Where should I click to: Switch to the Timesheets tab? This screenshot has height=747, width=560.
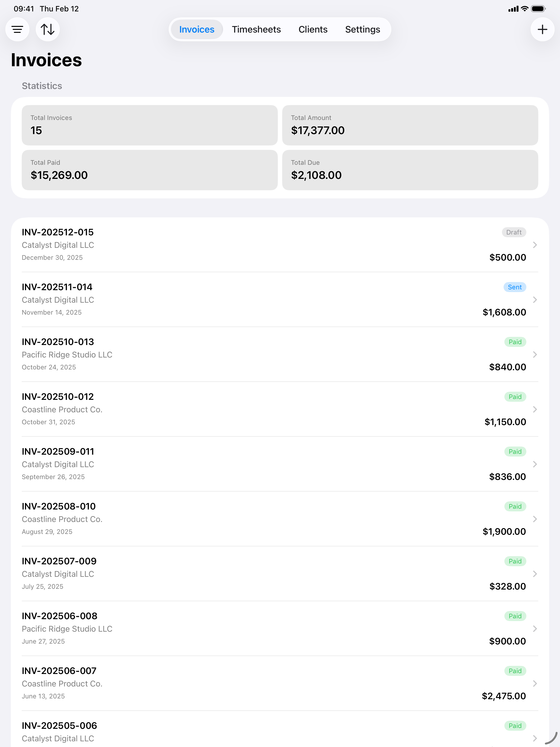[256, 29]
